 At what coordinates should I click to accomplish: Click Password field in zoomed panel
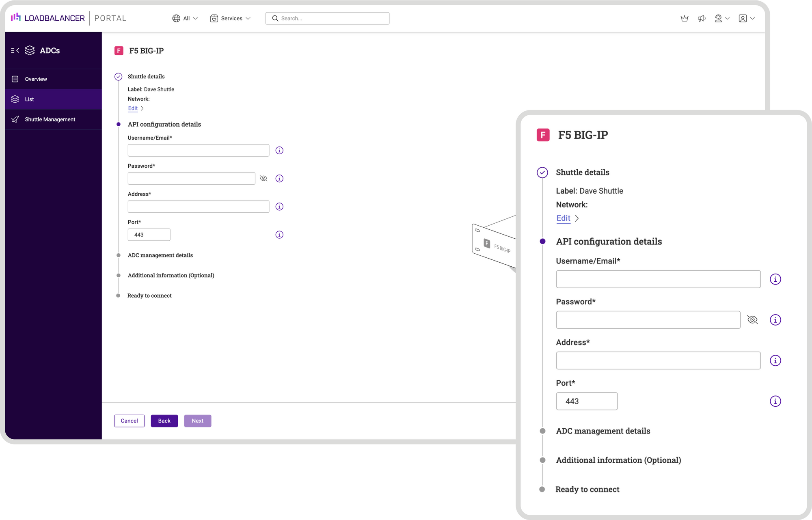[x=648, y=320]
